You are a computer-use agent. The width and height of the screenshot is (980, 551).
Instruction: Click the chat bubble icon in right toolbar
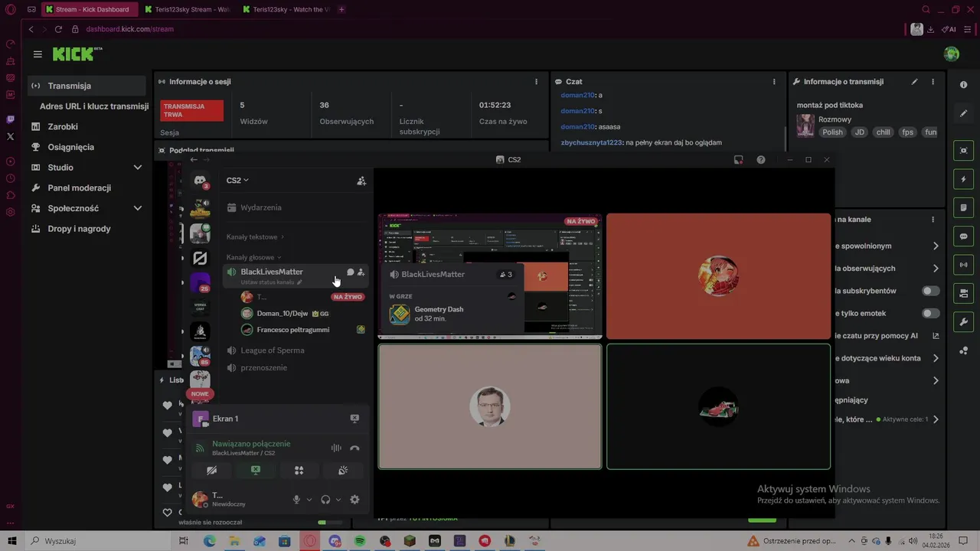[x=964, y=236]
